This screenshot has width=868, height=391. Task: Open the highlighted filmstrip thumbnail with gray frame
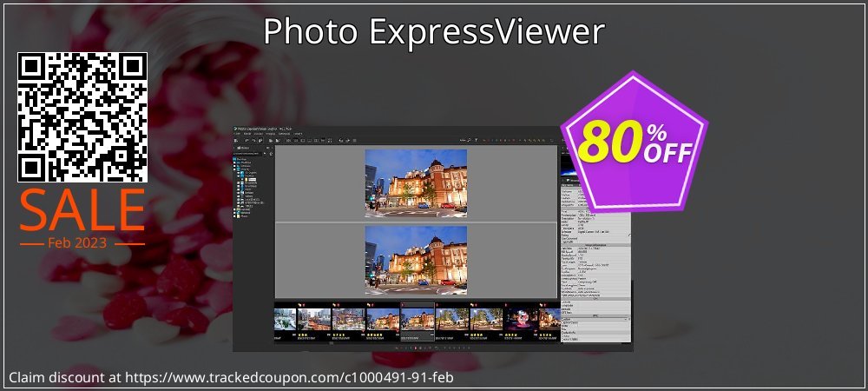tap(417, 320)
